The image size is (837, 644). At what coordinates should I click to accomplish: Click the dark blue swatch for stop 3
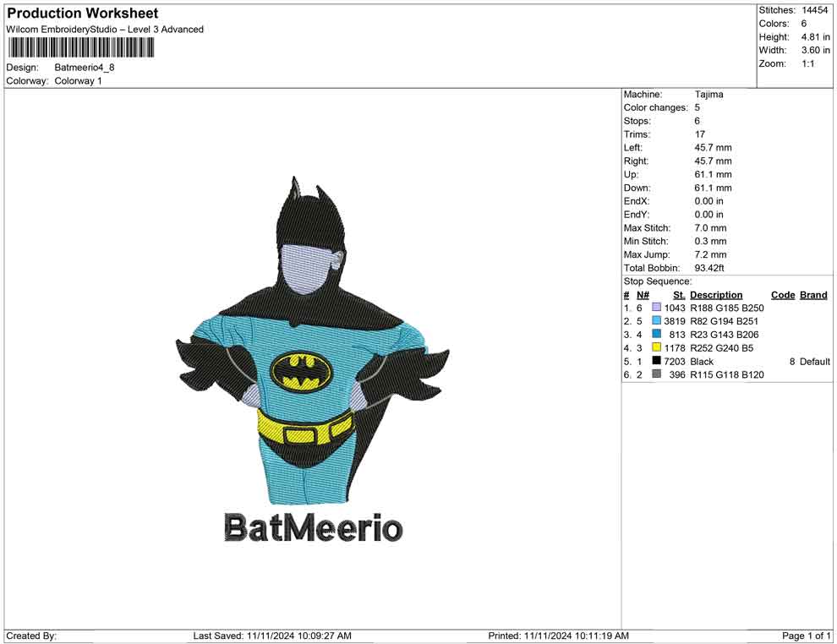tap(657, 334)
